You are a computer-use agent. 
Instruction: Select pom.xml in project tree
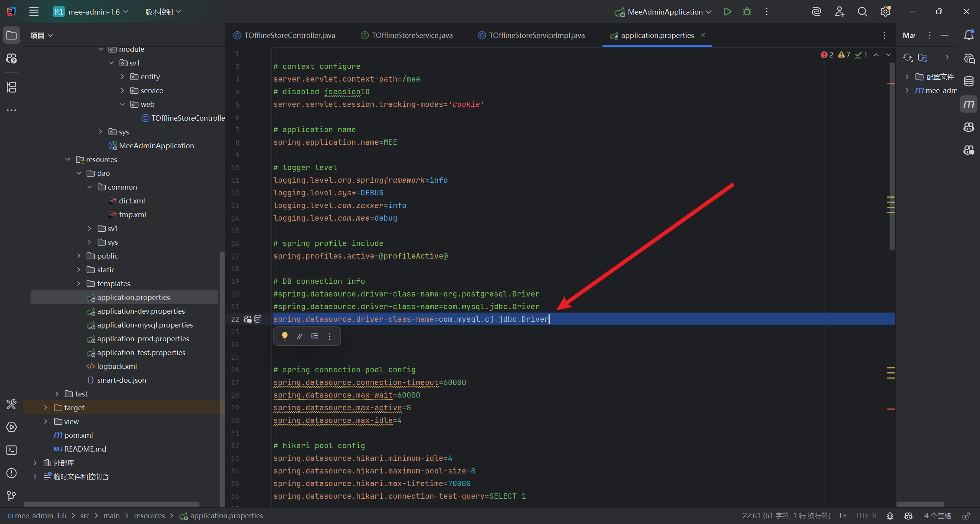78,435
